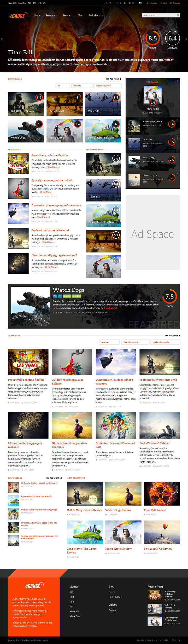
Task: Click the 9.4 score on Top Games Mario Kart 8
Action: [153, 102]
